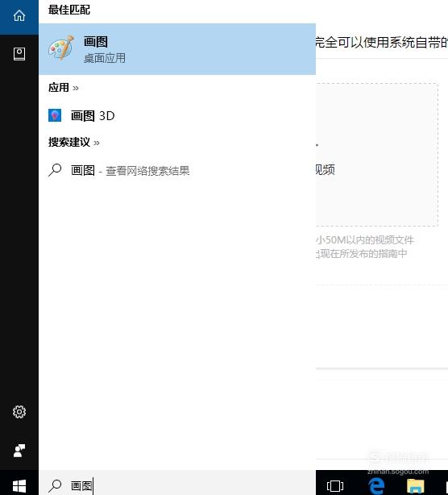Screen dimensions: 448x495
Task: Expand the 应用 category header
Action: [x=64, y=88]
